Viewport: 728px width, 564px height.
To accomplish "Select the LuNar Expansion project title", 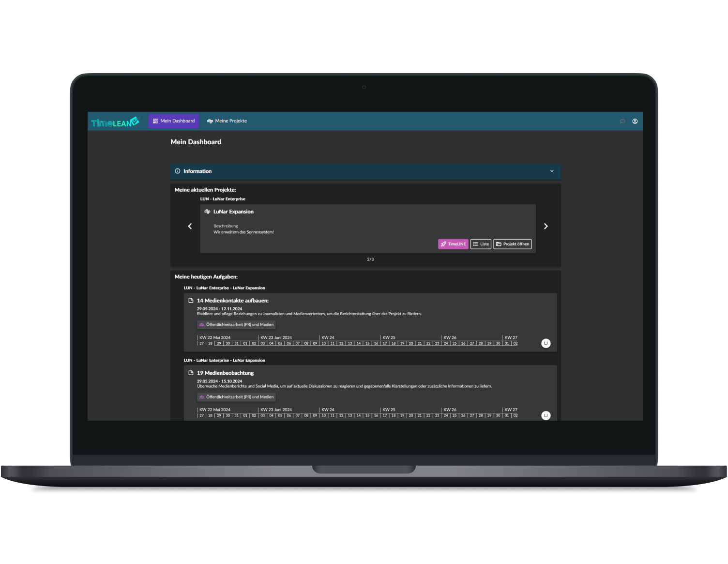I will click(x=233, y=212).
